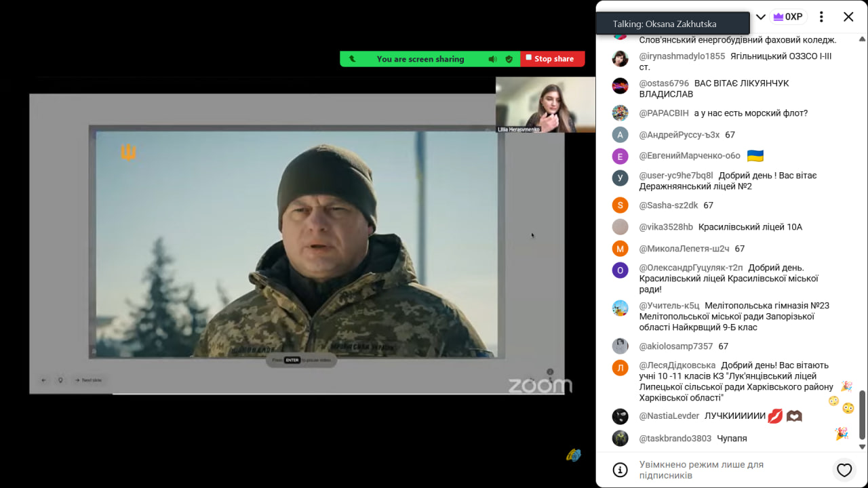This screenshot has height=488, width=868.
Task: Click the playing video in the slide
Action: (297, 244)
